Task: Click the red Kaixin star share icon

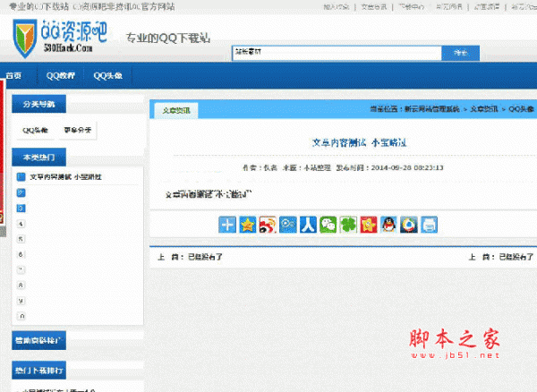Action: click(x=369, y=225)
